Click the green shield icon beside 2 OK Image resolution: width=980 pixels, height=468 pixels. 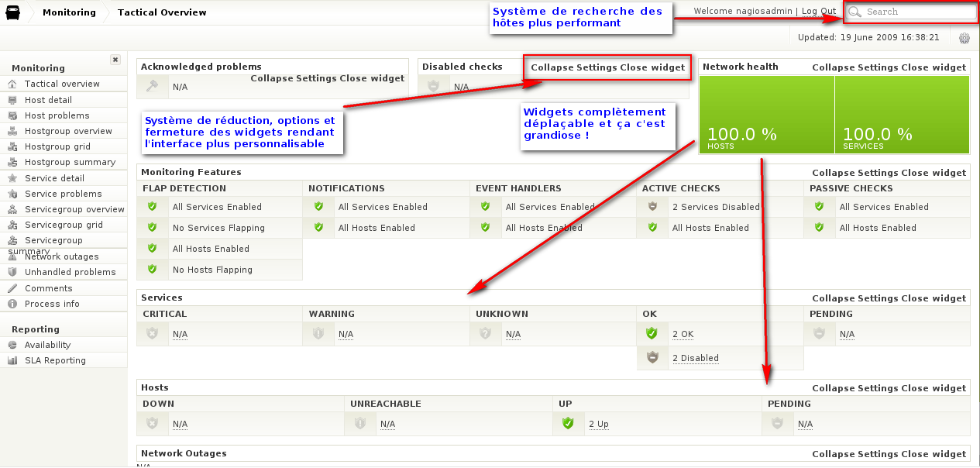pyautogui.click(x=652, y=333)
